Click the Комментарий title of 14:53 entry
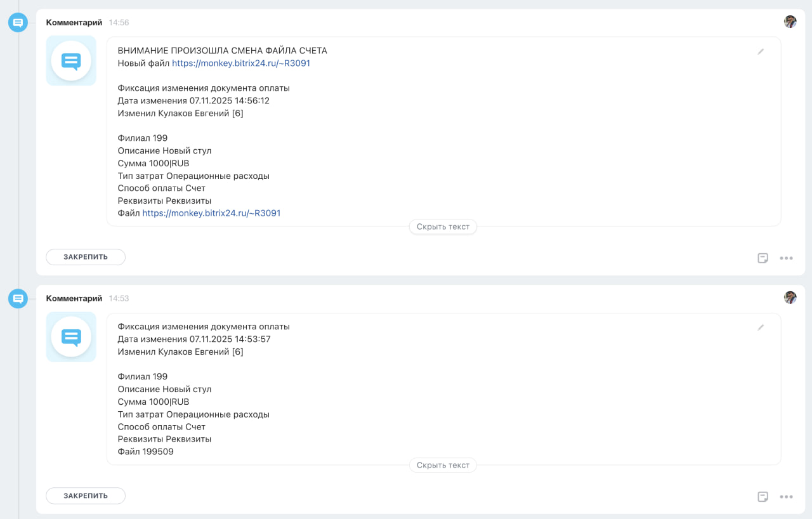 pyautogui.click(x=74, y=298)
